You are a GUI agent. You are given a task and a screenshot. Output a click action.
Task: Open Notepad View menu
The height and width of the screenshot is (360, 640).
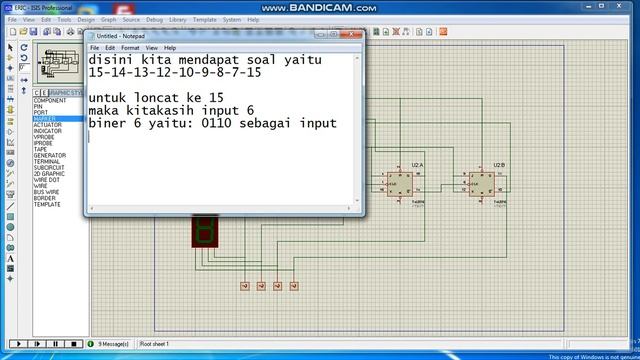click(x=151, y=48)
